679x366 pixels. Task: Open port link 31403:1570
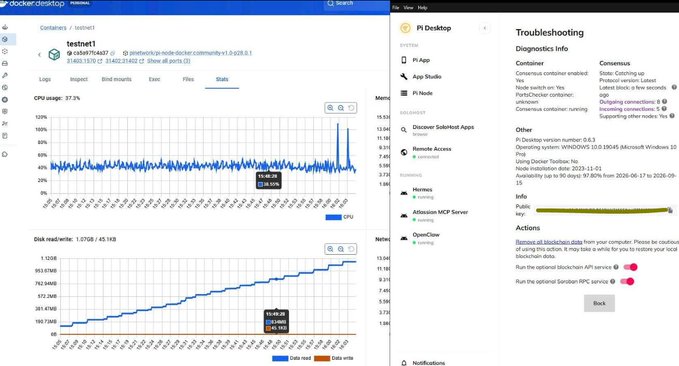tap(81, 61)
